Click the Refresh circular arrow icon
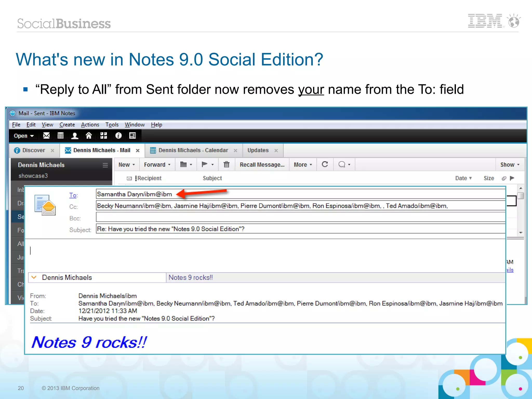The width and height of the screenshot is (532, 399). pyautogui.click(x=325, y=164)
